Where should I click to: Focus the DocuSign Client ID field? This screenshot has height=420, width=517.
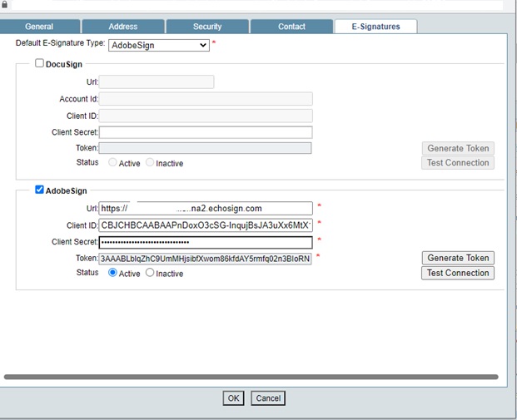[x=206, y=116]
